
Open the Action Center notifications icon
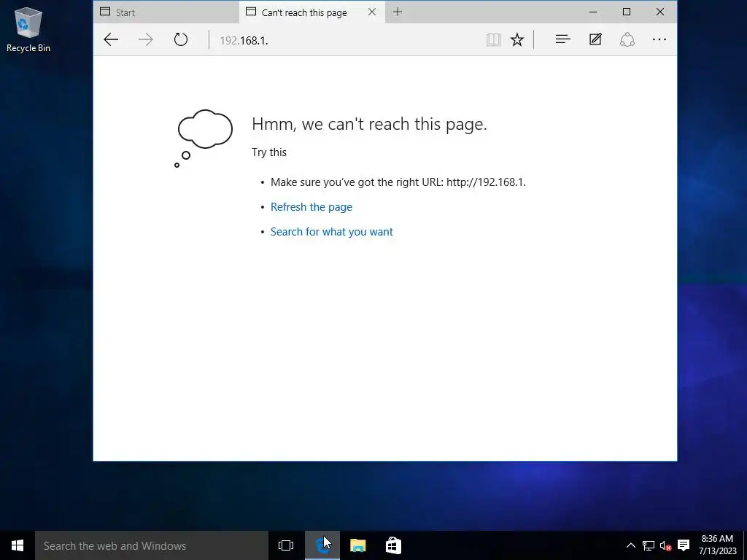(x=684, y=545)
